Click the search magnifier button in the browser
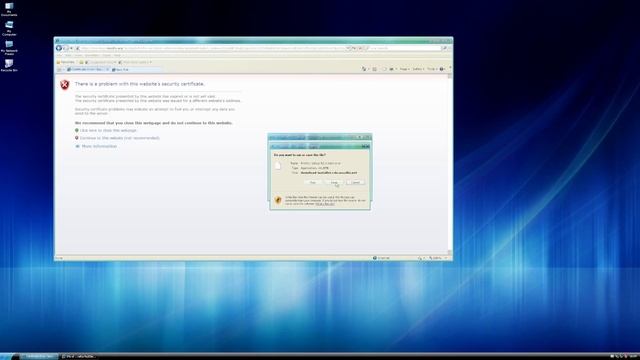The width and height of the screenshot is (640, 360). (x=445, y=48)
